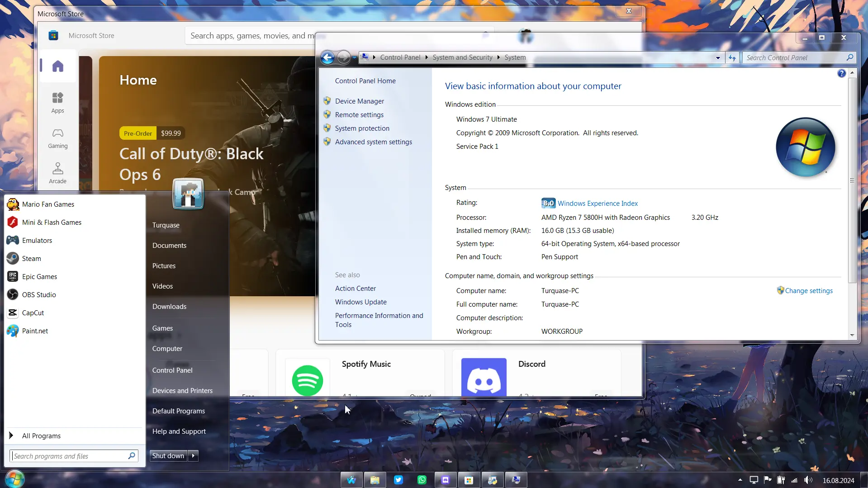Expand the Control Panel breadcrumb arrow
Screen dimensions: 868x488
[x=427, y=57]
